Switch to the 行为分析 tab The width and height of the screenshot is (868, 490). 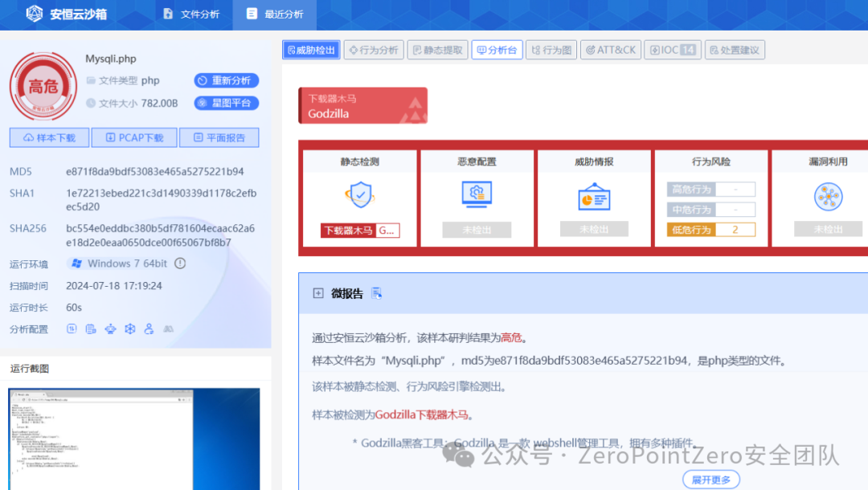click(x=374, y=50)
